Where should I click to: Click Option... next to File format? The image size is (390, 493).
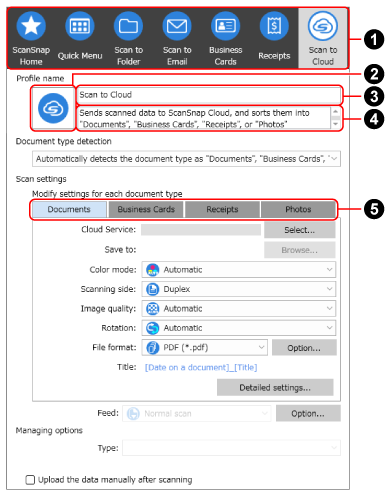[x=304, y=348]
